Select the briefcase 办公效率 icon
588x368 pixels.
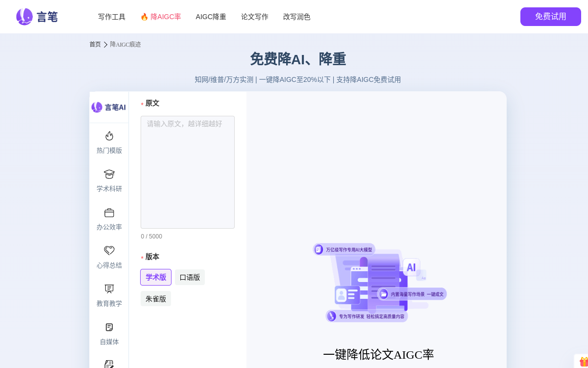tap(109, 212)
